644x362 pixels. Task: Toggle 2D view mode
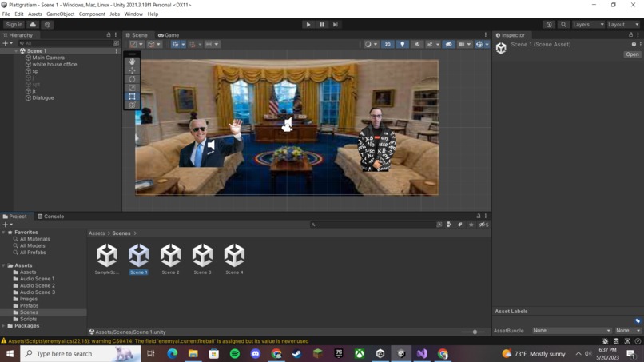(x=388, y=45)
